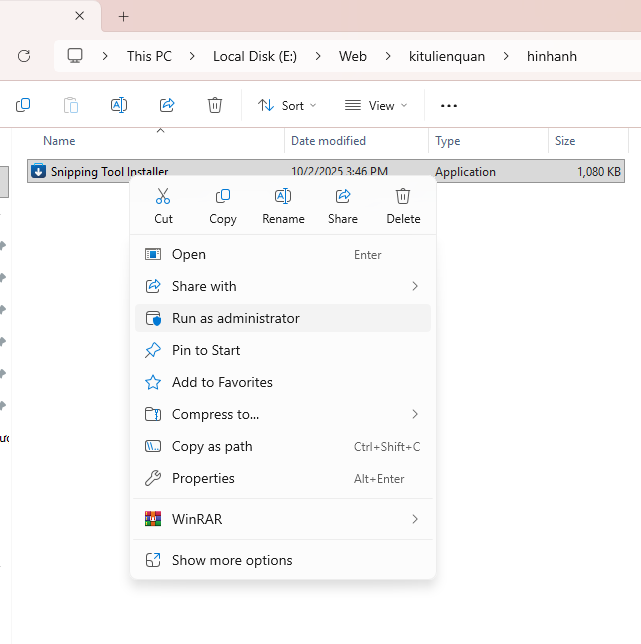The image size is (641, 644).
Task: Choose Run as administrator
Action: (x=283, y=318)
